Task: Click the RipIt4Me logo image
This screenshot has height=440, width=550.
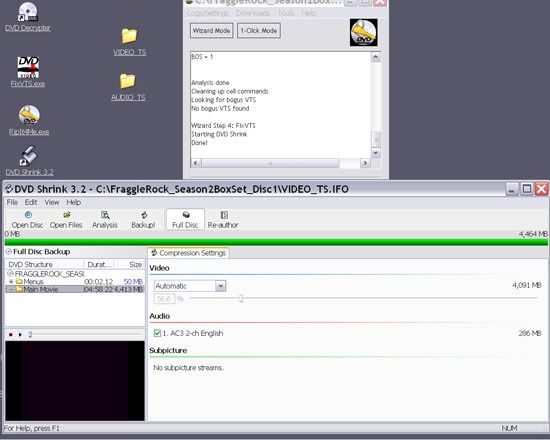Action: pyautogui.click(x=363, y=32)
